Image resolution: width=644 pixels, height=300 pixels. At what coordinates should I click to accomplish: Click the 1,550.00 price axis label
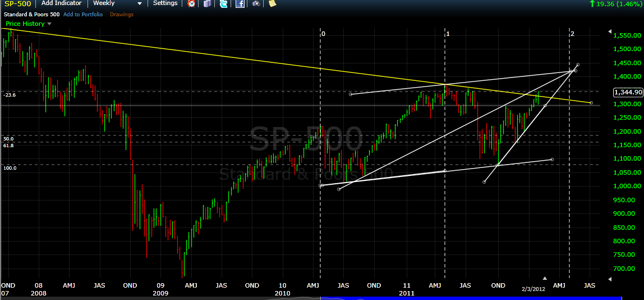click(627, 36)
